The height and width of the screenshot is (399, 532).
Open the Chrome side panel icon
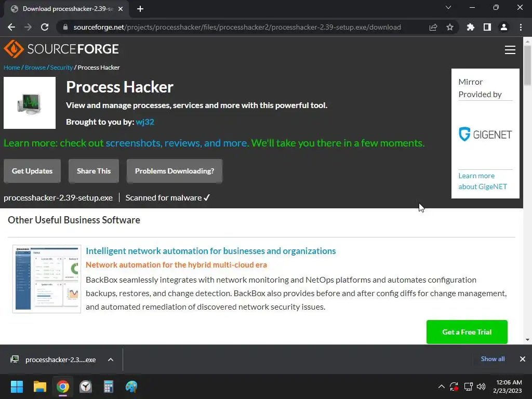point(487,27)
